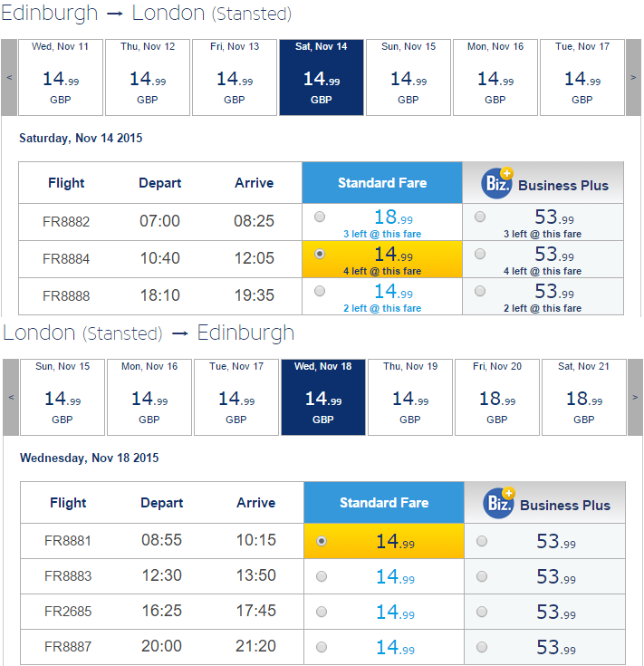Select standard fare for flight FR2685

[x=322, y=612]
